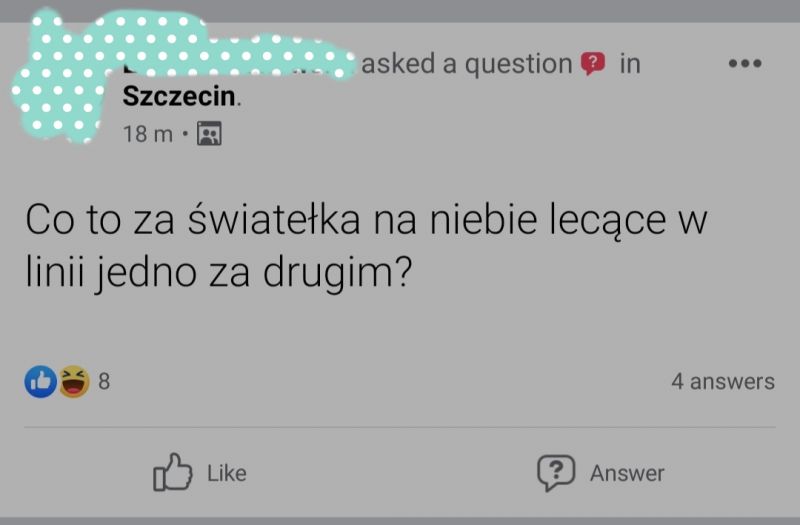Tap the Answer label
Viewport: 800px width, 525px height.
click(x=627, y=473)
